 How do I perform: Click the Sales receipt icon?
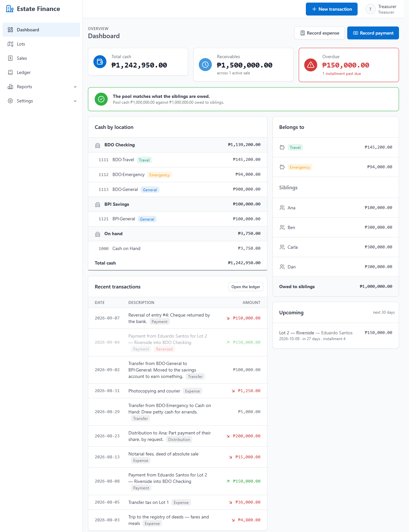tap(10, 58)
